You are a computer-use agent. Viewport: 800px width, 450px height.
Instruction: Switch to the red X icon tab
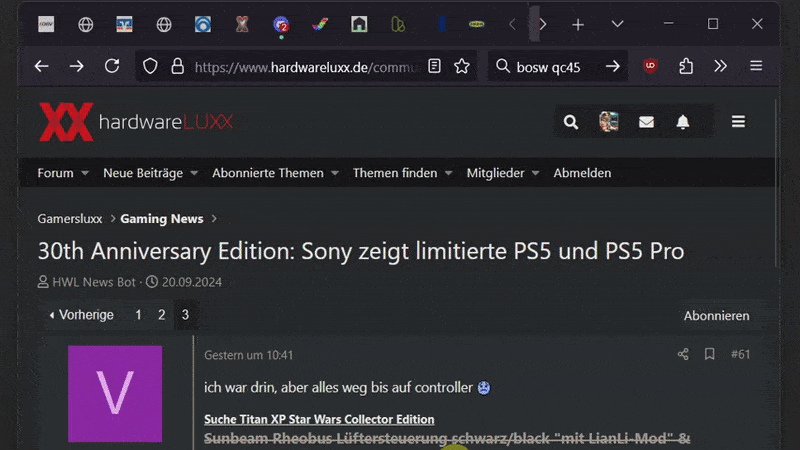click(242, 24)
